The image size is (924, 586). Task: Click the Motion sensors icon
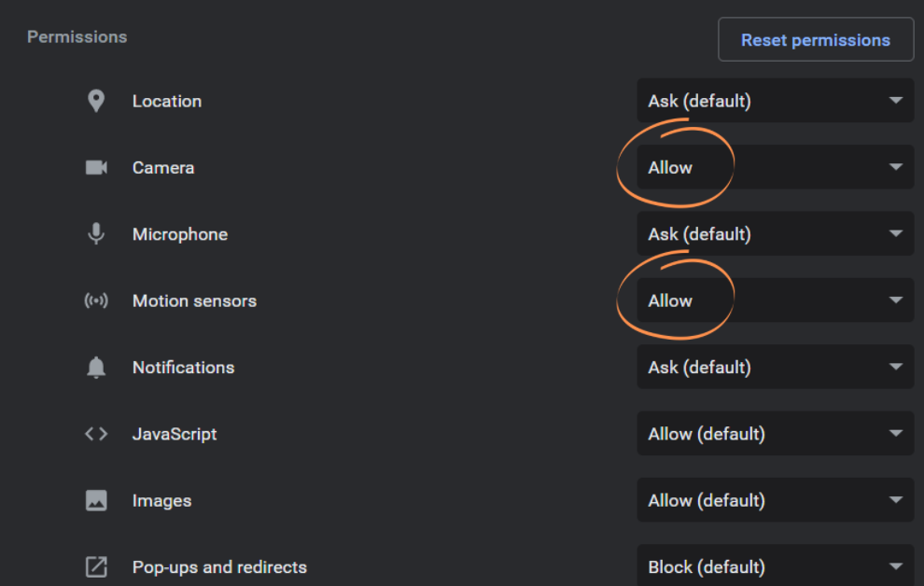click(x=96, y=300)
